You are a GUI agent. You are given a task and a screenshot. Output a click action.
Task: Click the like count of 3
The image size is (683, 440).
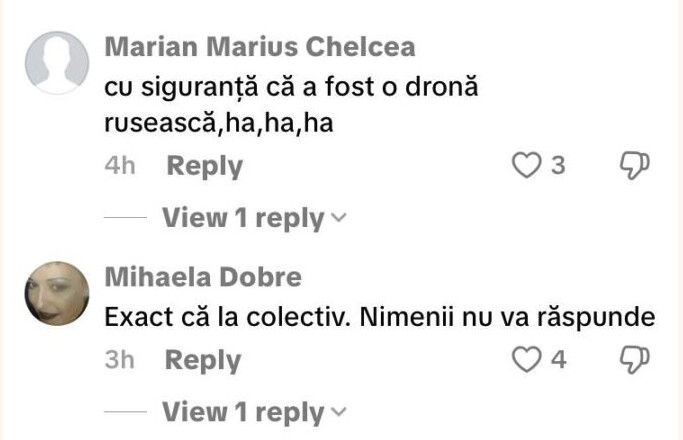[x=558, y=166]
